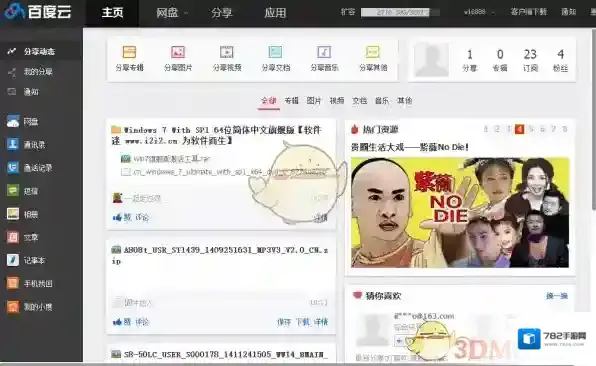Switch to the 分享 top navigation tab

click(x=221, y=13)
